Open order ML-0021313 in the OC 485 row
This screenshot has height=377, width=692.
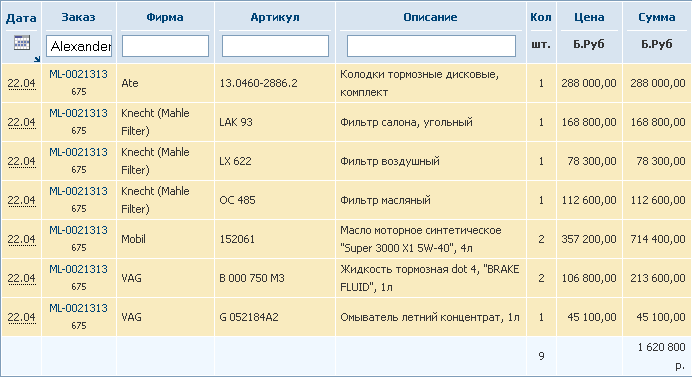point(78,191)
